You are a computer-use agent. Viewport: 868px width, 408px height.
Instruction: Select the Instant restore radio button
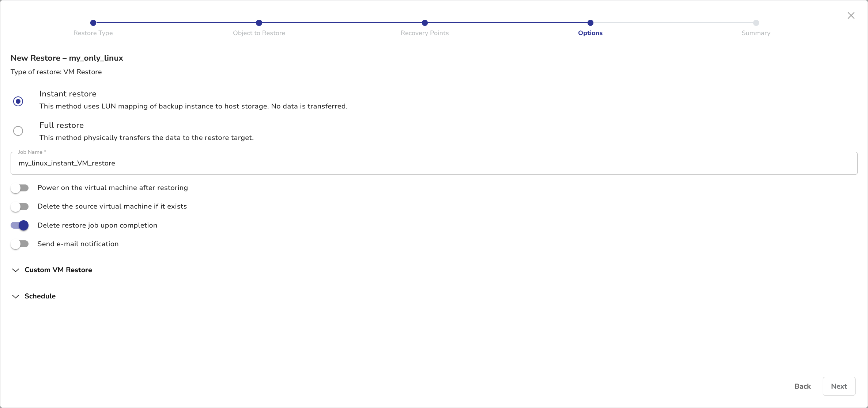point(18,101)
